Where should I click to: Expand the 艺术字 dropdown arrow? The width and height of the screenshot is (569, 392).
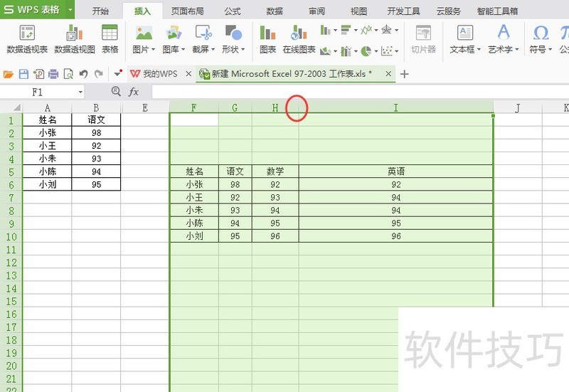[517, 49]
